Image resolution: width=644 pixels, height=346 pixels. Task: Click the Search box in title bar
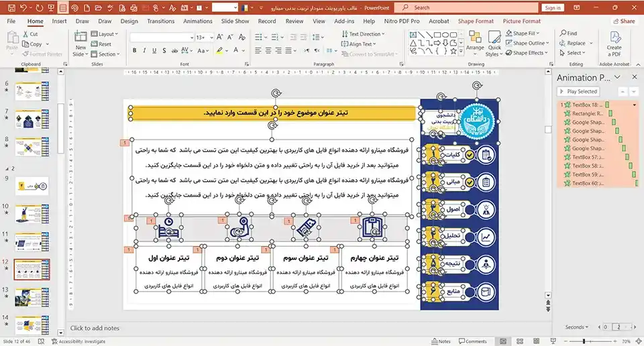point(466,8)
